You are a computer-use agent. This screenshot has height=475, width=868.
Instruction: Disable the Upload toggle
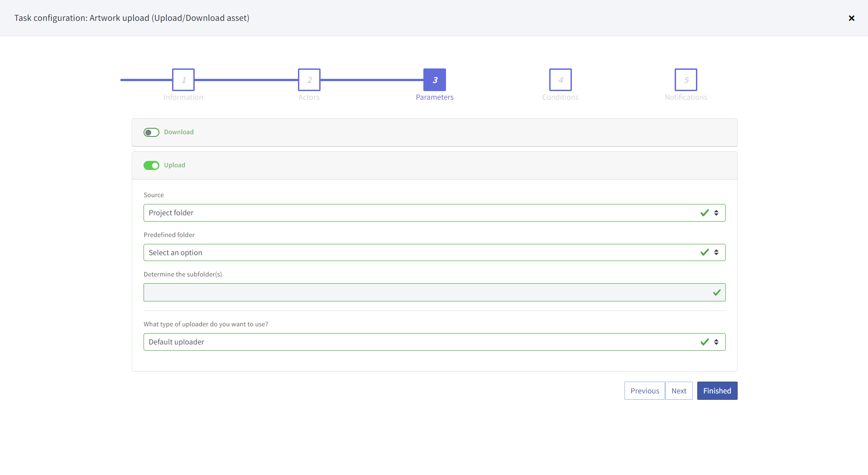(x=151, y=165)
